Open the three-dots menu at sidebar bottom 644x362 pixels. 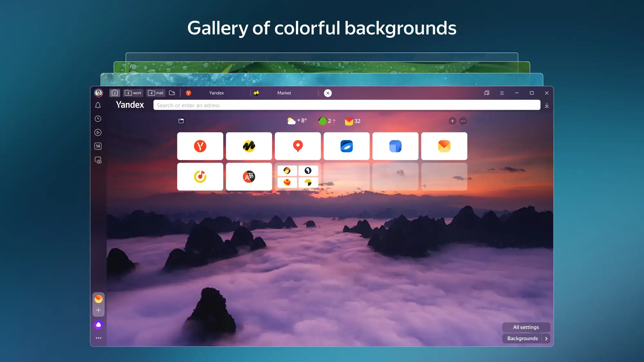tap(98, 338)
